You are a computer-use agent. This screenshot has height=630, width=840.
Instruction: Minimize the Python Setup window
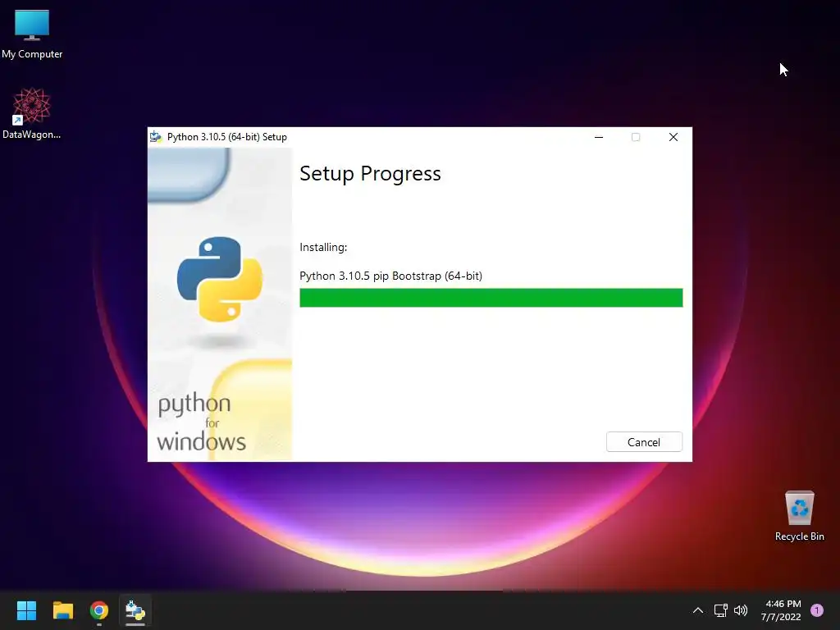599,137
